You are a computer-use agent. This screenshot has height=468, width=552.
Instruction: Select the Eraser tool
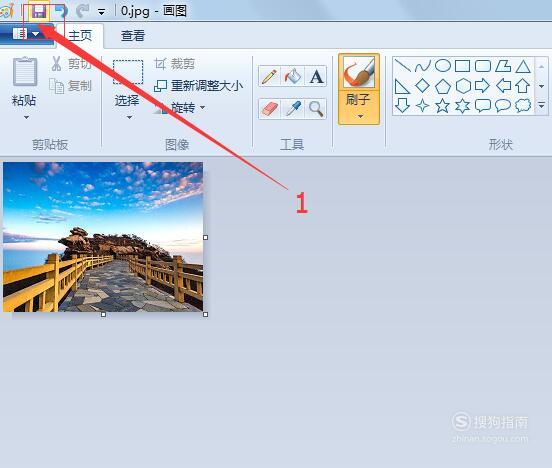point(269,109)
